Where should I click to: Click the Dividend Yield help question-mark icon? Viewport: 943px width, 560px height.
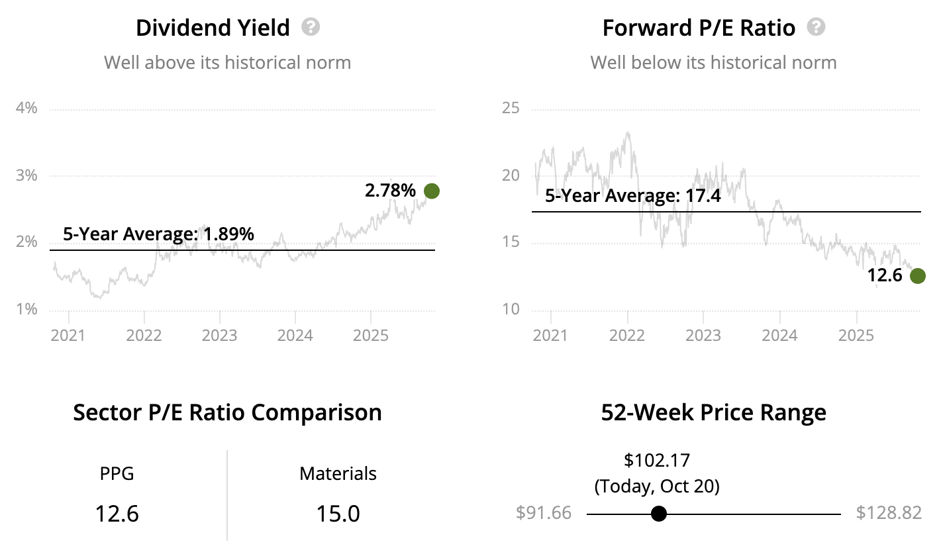coord(311,27)
